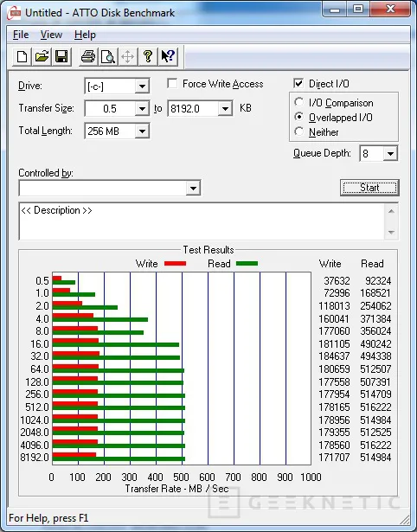Click read value 371384 in 4.0 row

point(375,319)
